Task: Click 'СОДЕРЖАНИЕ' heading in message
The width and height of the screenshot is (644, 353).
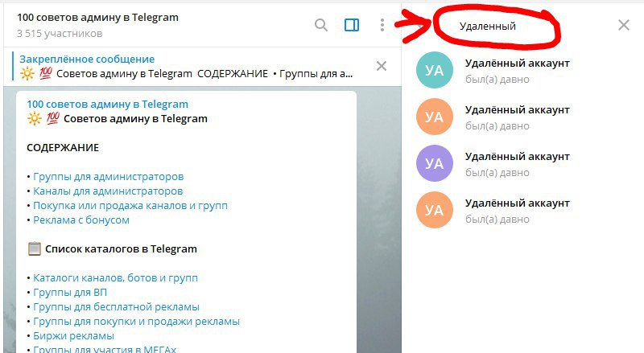Action: coord(63,148)
